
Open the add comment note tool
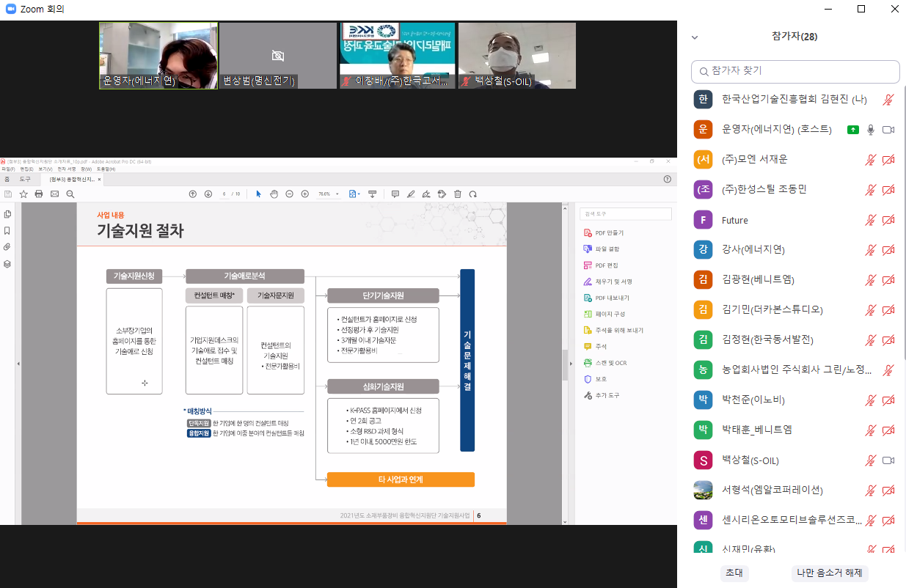coord(395,194)
